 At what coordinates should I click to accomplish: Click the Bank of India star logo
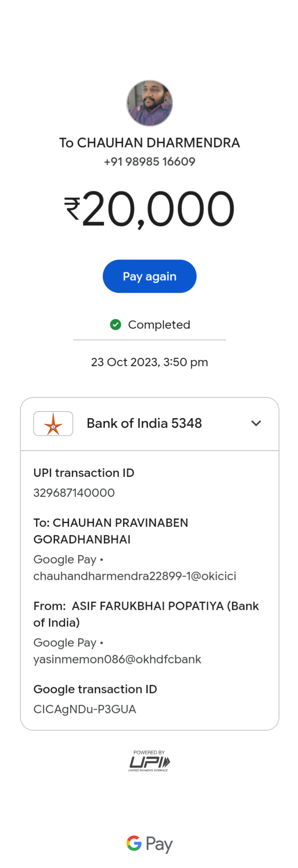[53, 424]
